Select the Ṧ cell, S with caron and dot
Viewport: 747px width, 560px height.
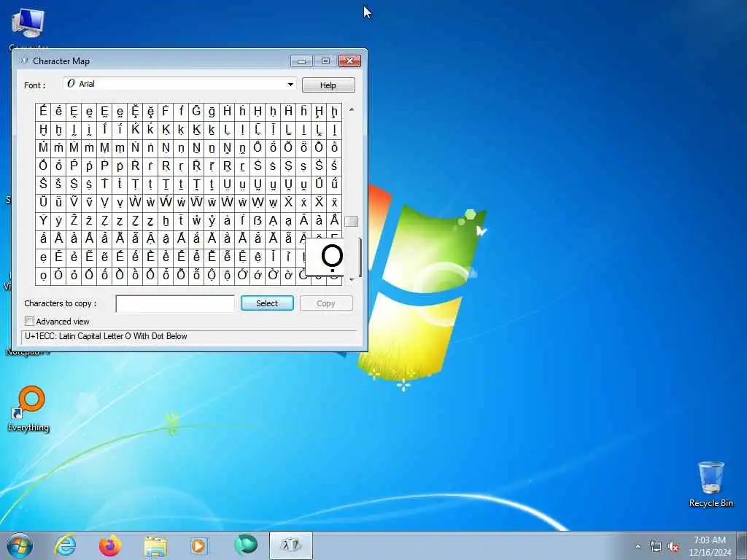[x=43, y=184]
